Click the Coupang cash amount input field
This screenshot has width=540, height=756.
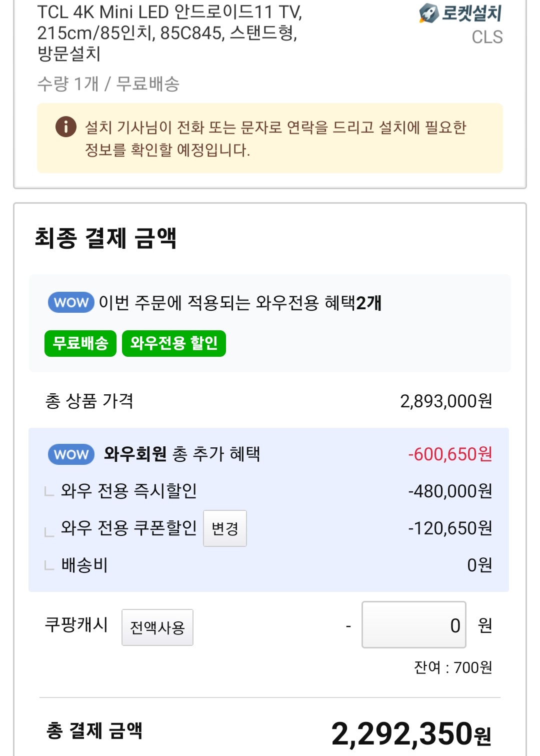413,625
